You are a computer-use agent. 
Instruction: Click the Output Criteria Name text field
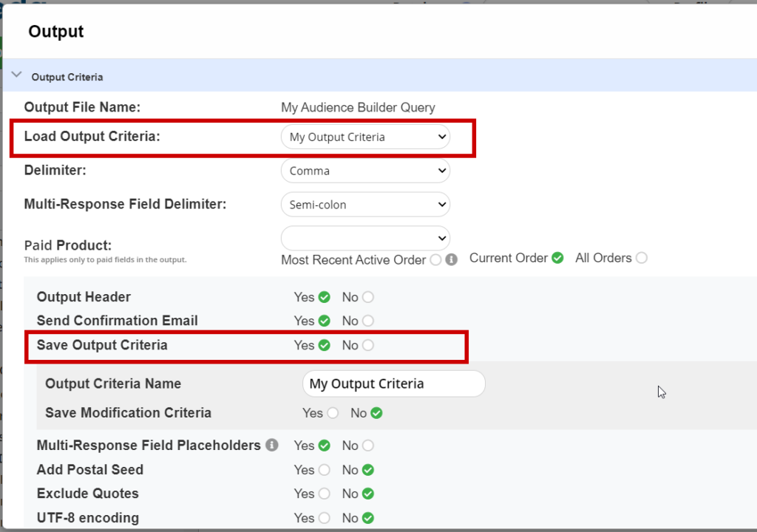393,384
